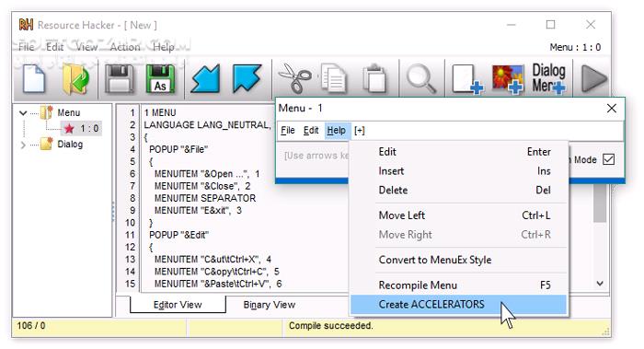Click the scissors Cut icon

click(294, 78)
